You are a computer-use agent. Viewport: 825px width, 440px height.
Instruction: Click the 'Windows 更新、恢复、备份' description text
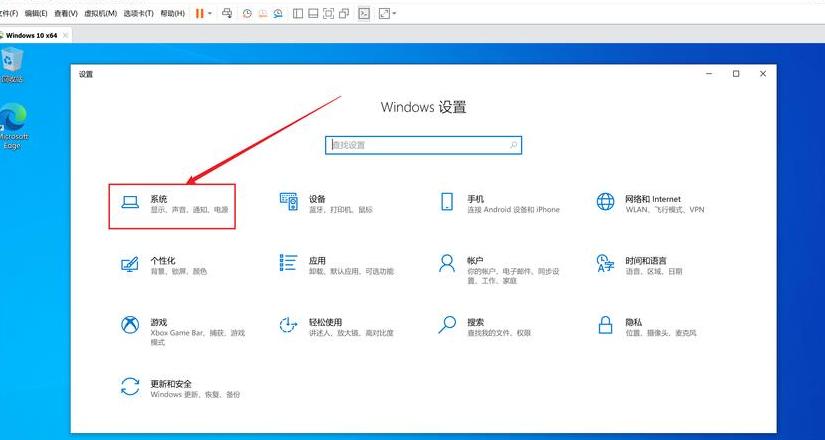click(x=195, y=394)
